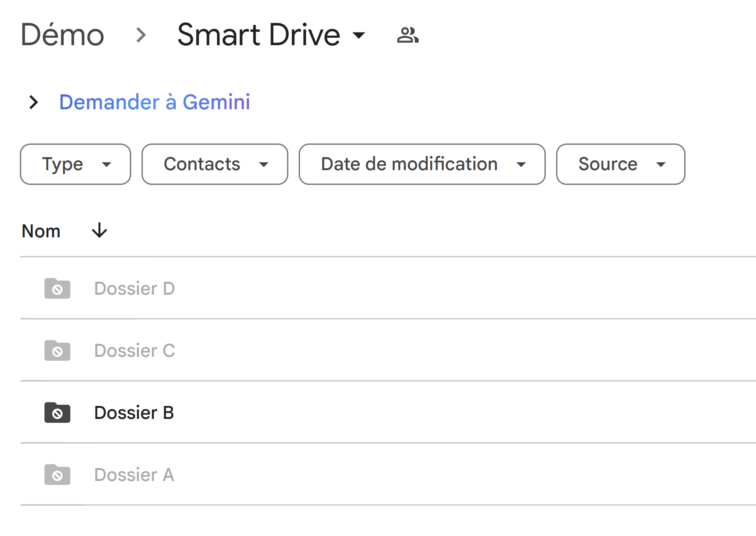
Task: Open the Type filter dropdown
Action: (x=75, y=164)
